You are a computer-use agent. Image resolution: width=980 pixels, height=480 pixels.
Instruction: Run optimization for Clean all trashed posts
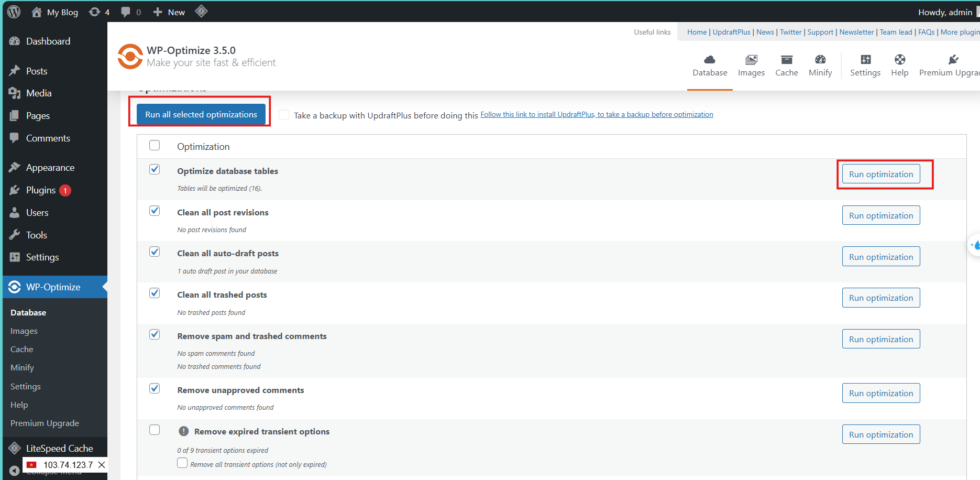click(881, 298)
